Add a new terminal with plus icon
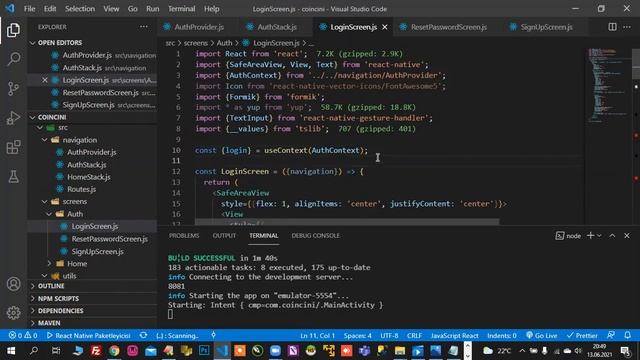The image size is (640, 360). click(590, 236)
